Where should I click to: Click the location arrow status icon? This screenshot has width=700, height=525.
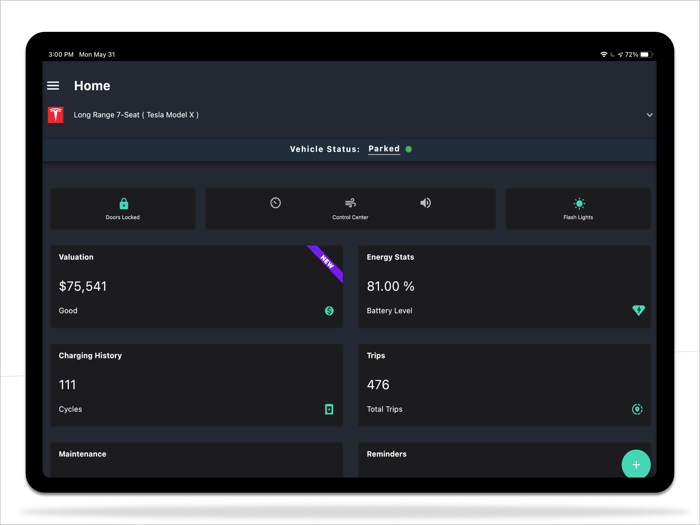click(x=620, y=54)
